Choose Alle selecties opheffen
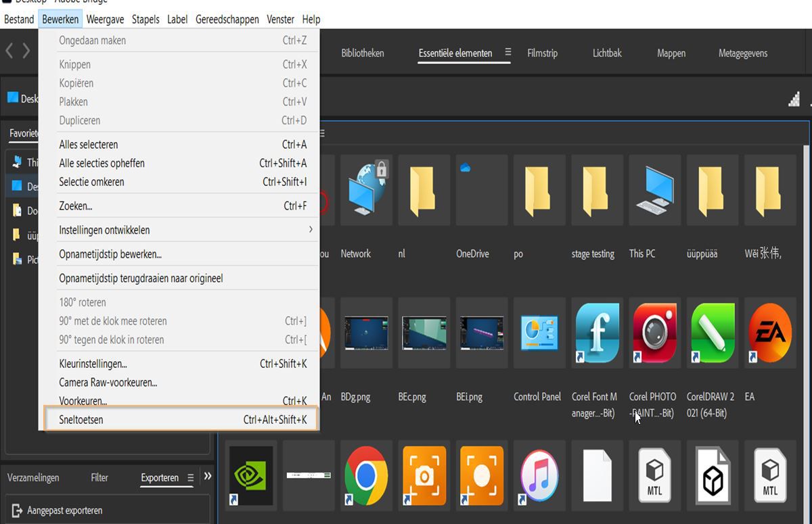Viewport: 812px width, 524px height. coord(183,163)
